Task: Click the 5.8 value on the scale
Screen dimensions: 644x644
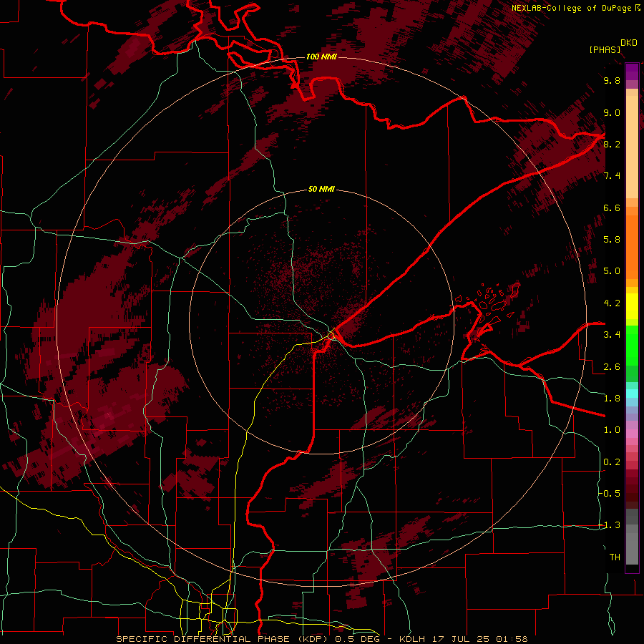Action: tap(612, 239)
